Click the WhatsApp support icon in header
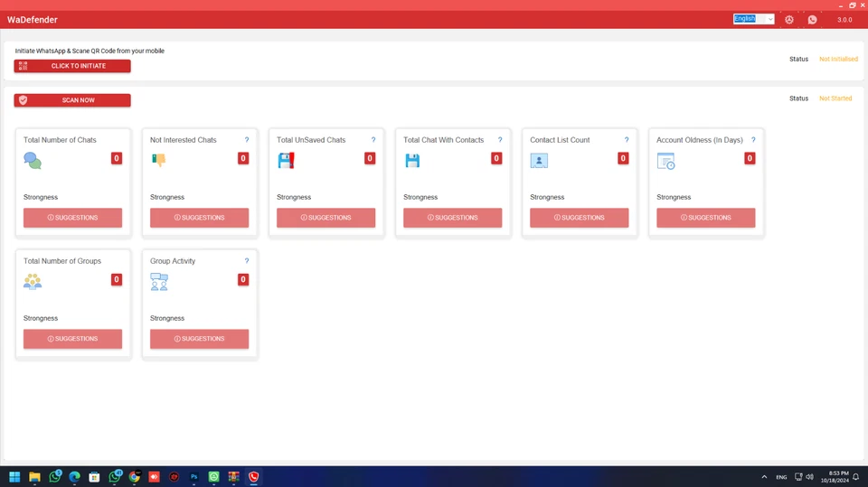Image resolution: width=868 pixels, height=487 pixels. (812, 19)
